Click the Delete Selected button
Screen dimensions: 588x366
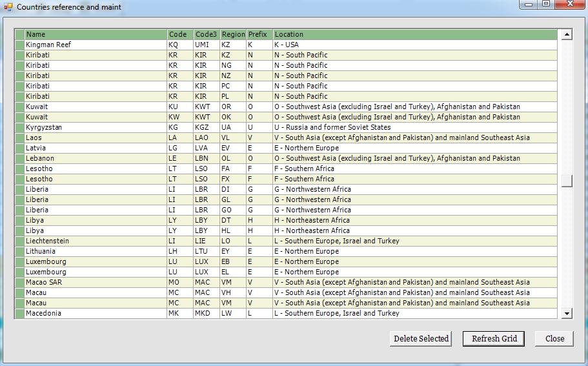point(420,339)
